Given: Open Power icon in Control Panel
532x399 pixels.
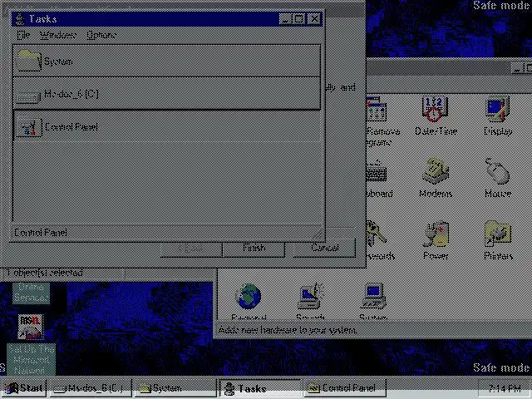Looking at the screenshot, I should tap(436, 234).
